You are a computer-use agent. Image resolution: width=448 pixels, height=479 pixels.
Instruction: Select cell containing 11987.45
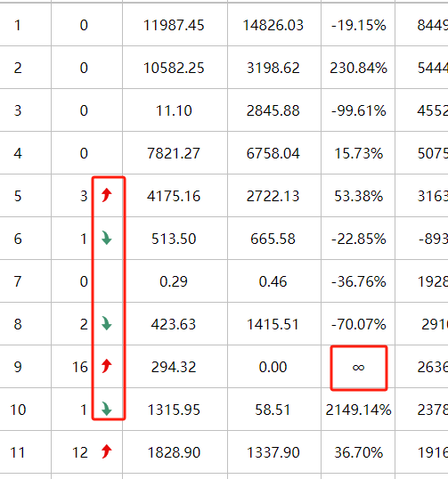coord(175,24)
